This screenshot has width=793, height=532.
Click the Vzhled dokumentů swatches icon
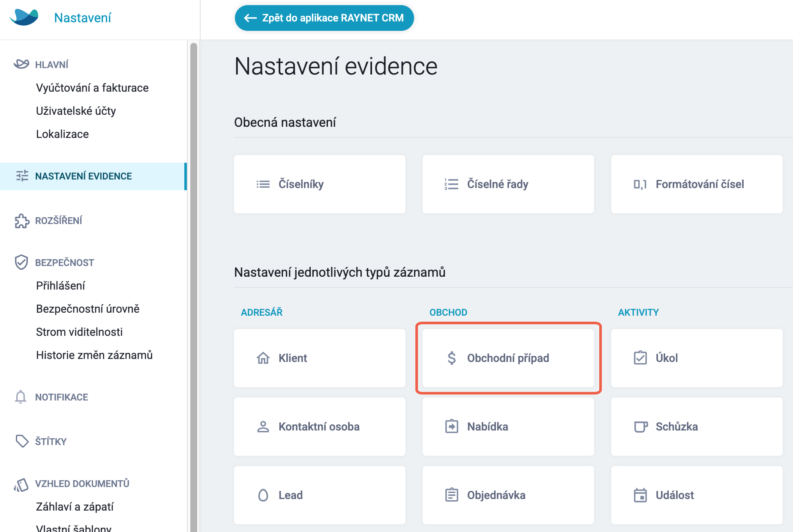click(x=21, y=485)
